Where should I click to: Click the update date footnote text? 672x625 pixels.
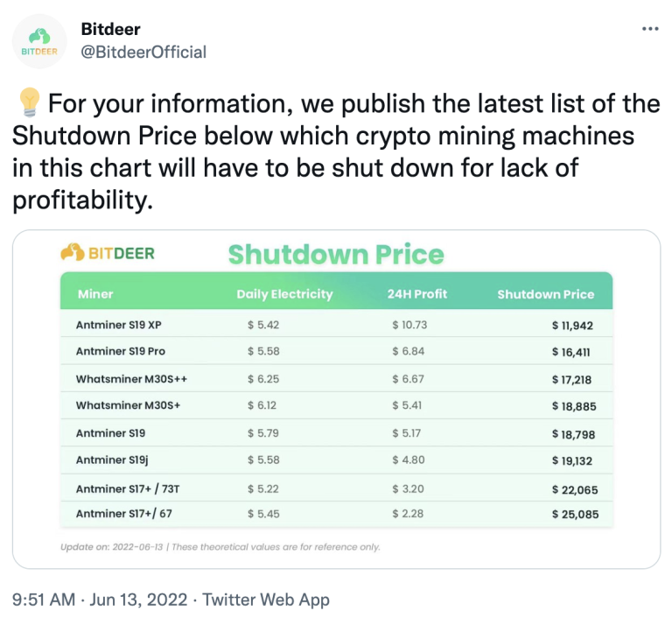[220, 547]
